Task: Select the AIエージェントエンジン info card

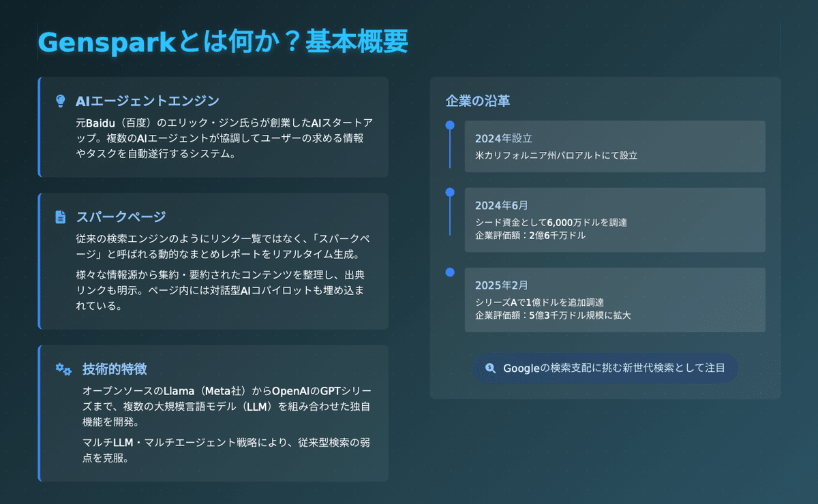Action: pyautogui.click(x=215, y=126)
